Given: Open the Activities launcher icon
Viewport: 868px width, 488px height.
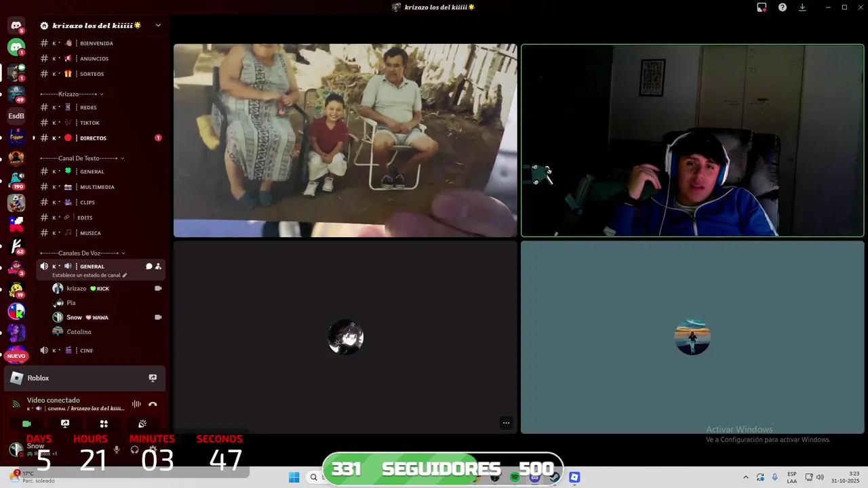Looking at the screenshot, I should click(104, 424).
